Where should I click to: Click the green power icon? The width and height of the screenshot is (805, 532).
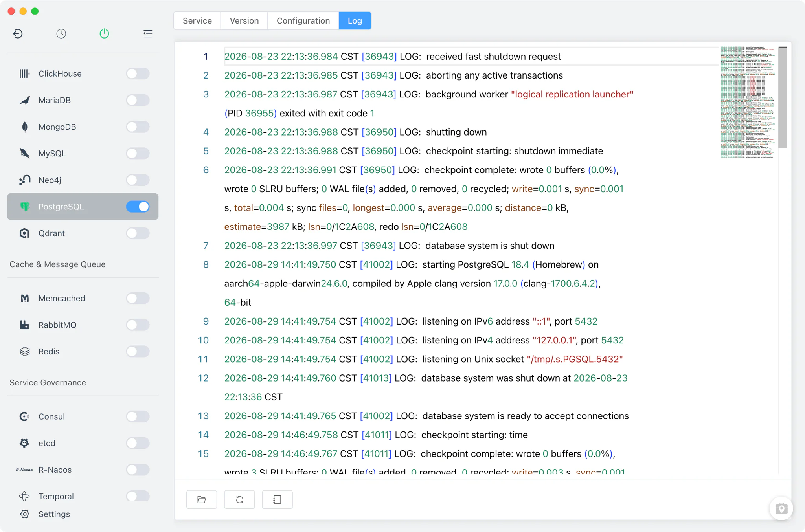pos(104,33)
